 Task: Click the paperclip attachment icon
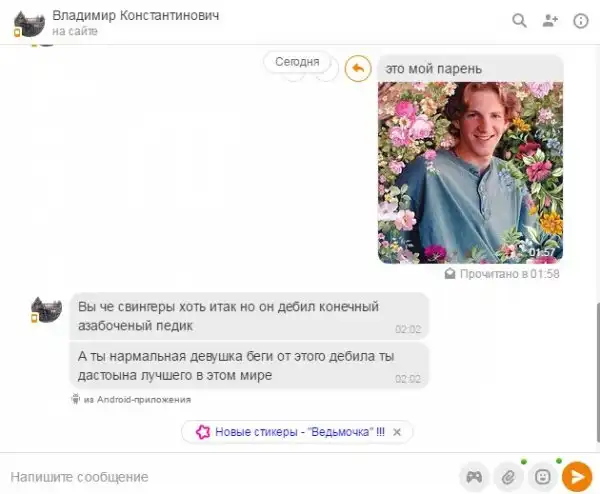(509, 477)
